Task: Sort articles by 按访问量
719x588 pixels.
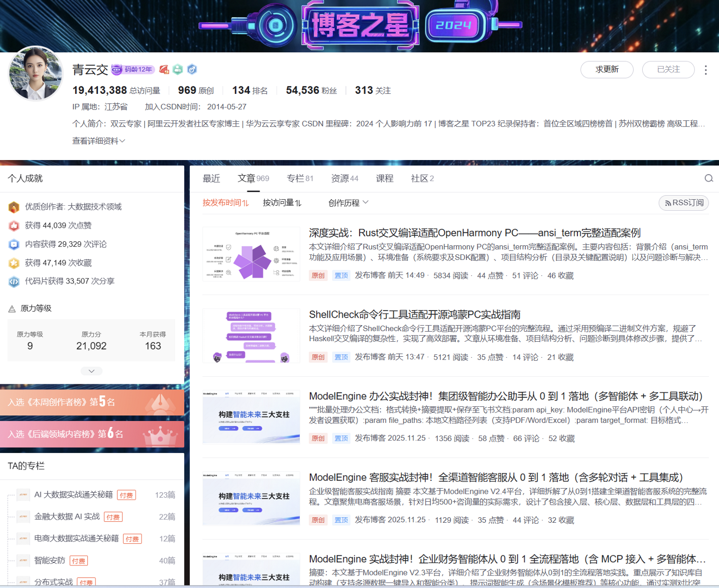Action: coord(282,203)
